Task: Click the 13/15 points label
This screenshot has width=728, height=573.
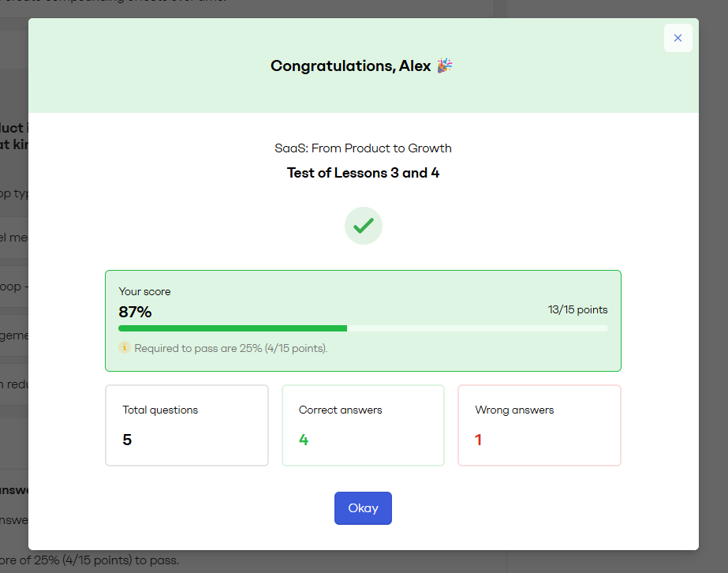Action: [577, 309]
